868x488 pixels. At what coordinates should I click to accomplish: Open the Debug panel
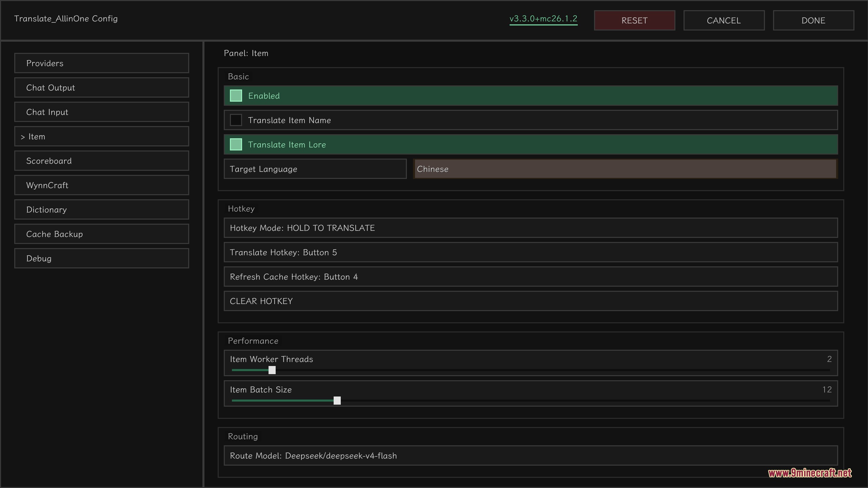pos(101,258)
